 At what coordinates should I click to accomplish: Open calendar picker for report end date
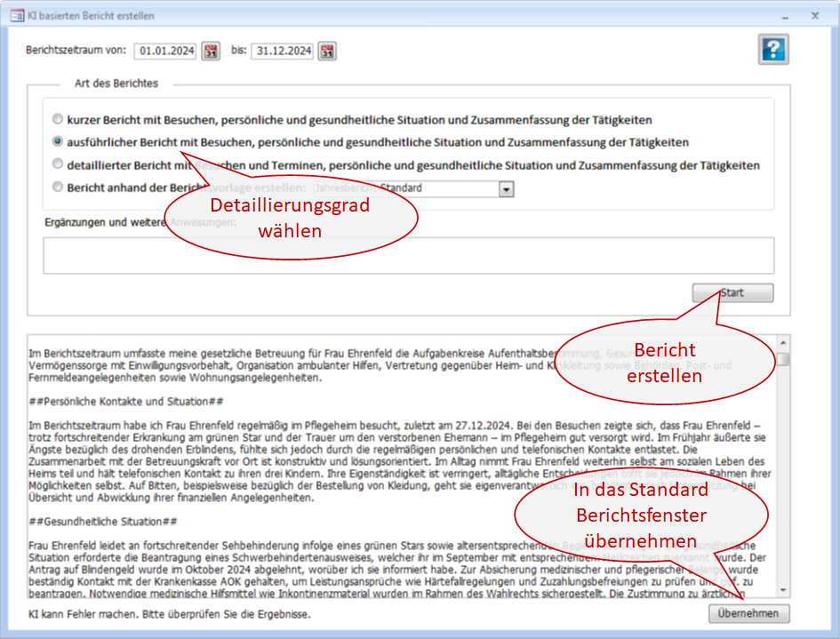(x=328, y=52)
